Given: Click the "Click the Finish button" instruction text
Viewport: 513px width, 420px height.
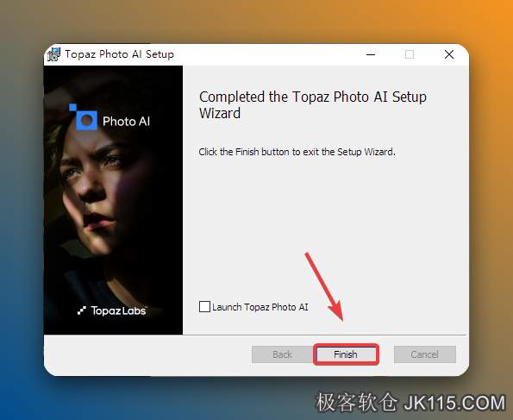Looking at the screenshot, I should tap(297, 152).
